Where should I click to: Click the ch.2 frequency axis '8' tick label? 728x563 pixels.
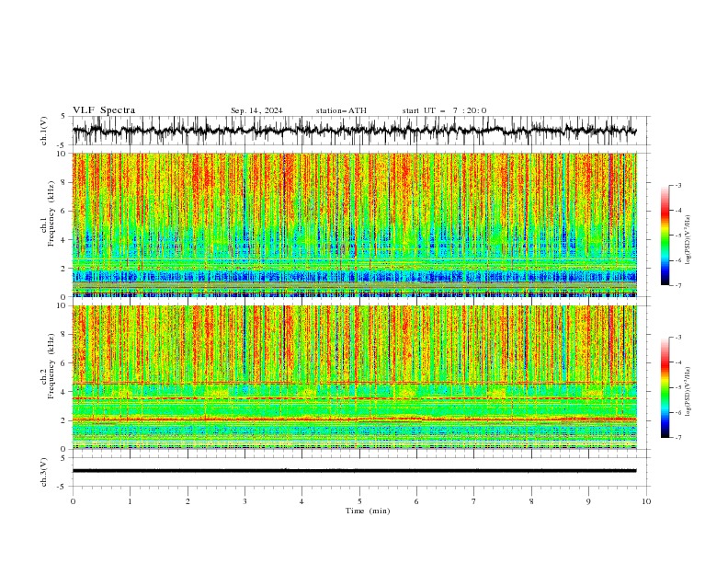pyautogui.click(x=64, y=335)
